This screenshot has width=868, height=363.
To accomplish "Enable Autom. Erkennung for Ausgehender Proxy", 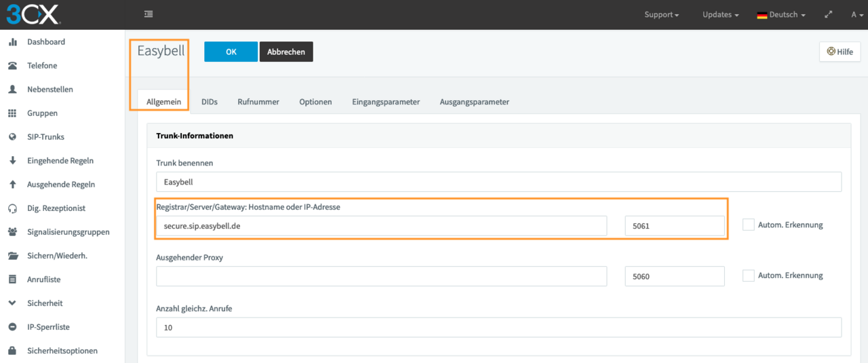I will 749,275.
